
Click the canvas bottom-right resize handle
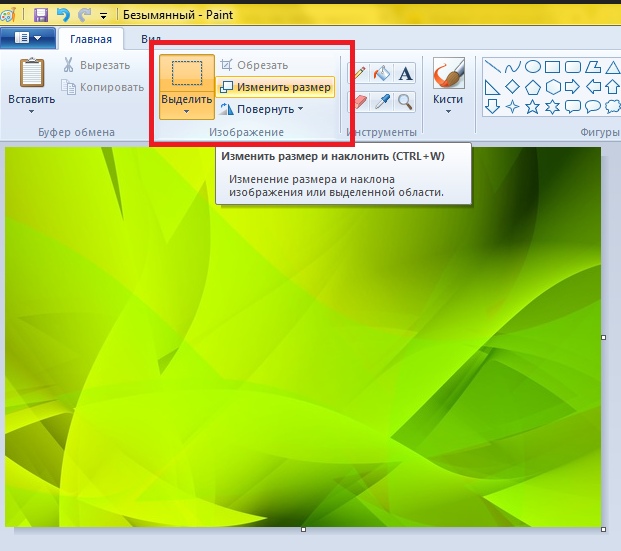point(604,529)
